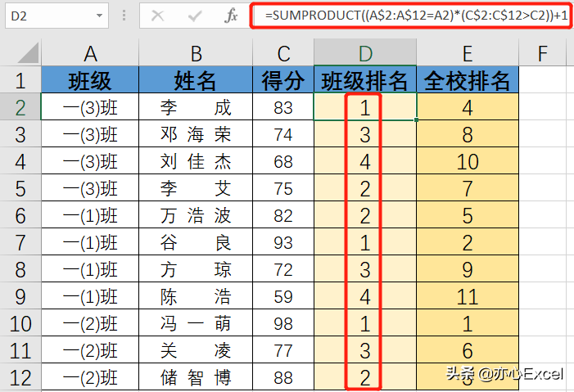
Task: Select row 5 header
Action: tap(20, 187)
